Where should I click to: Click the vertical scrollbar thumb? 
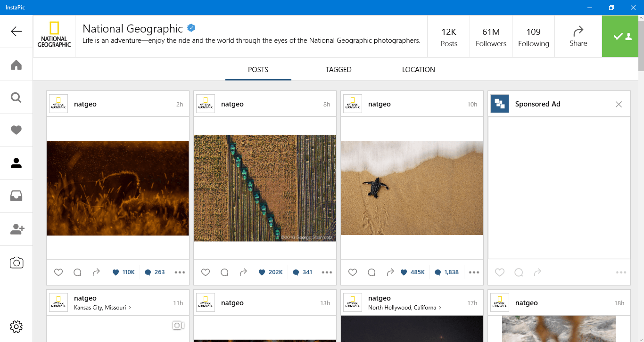[641, 46]
